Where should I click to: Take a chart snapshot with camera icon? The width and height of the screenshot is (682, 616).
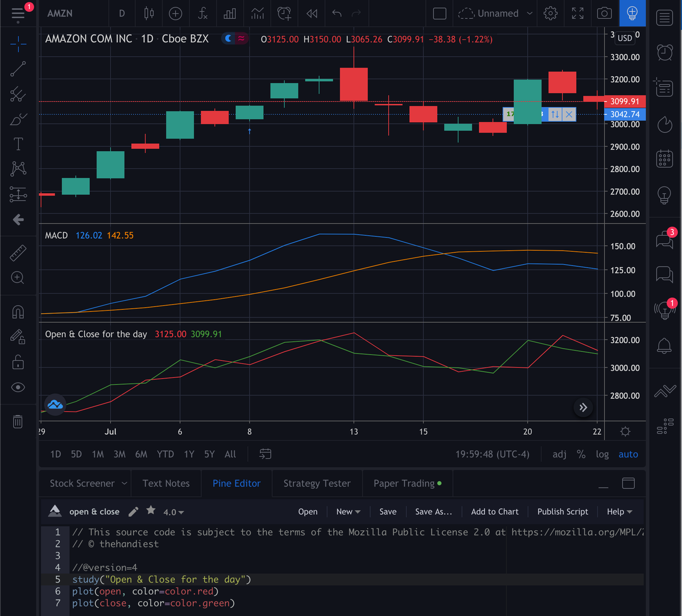(x=605, y=13)
